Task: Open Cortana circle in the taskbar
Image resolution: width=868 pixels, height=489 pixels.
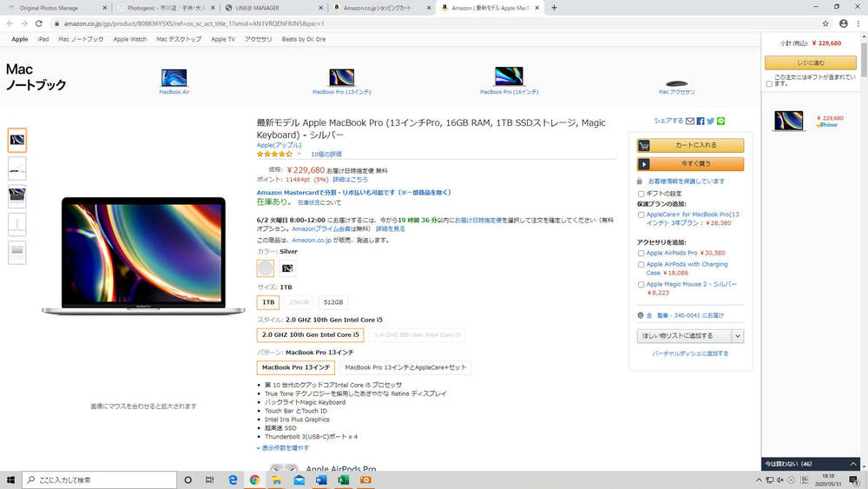Action: (187, 479)
